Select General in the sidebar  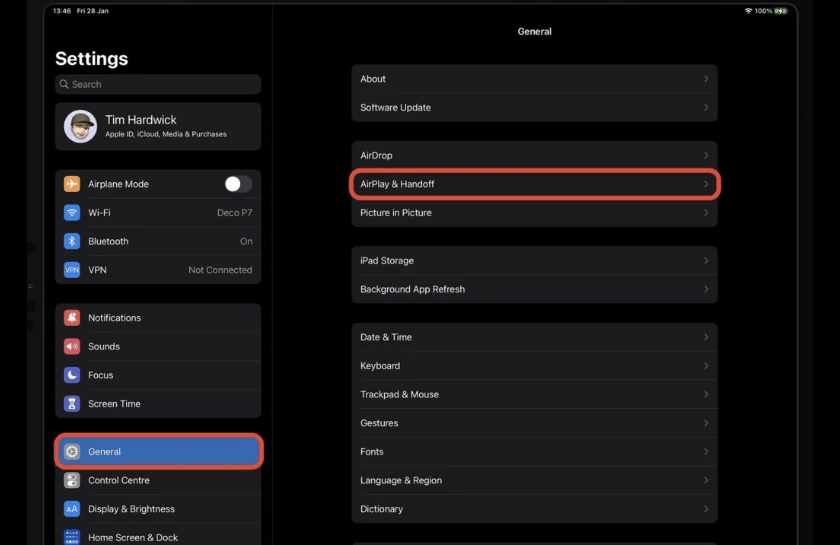point(158,451)
